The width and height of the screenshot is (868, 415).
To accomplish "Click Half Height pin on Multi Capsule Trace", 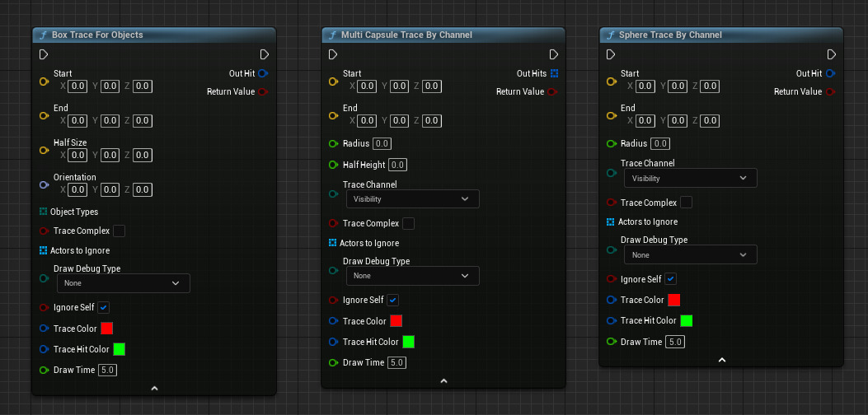I will pos(333,165).
